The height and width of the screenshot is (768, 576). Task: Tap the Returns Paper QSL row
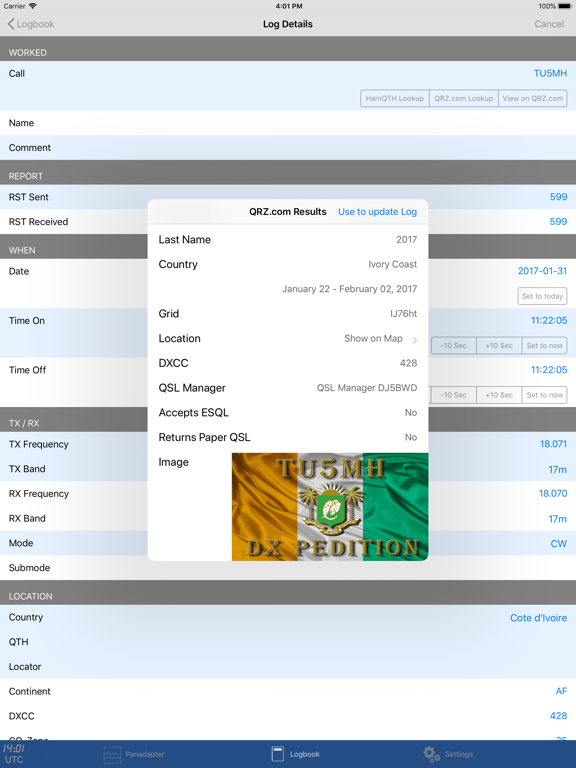288,437
